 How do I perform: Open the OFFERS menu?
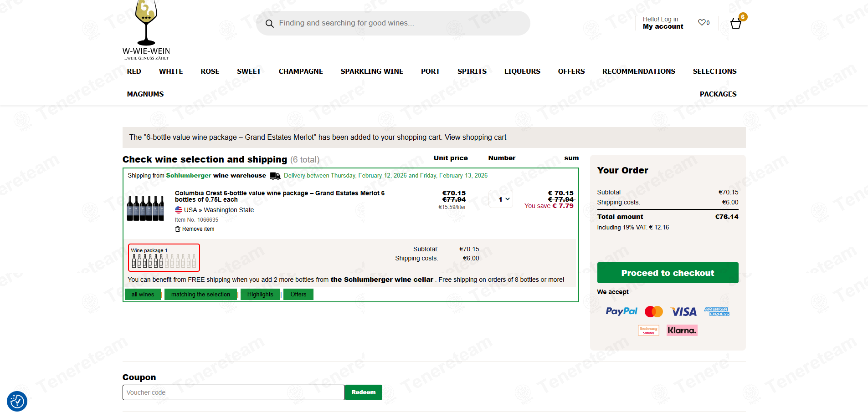pos(571,71)
